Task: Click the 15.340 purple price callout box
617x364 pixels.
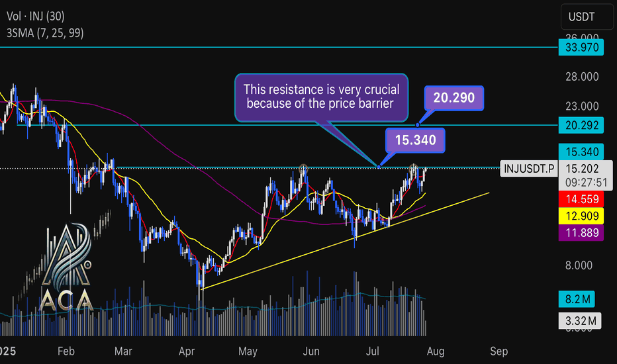Action: tap(416, 140)
